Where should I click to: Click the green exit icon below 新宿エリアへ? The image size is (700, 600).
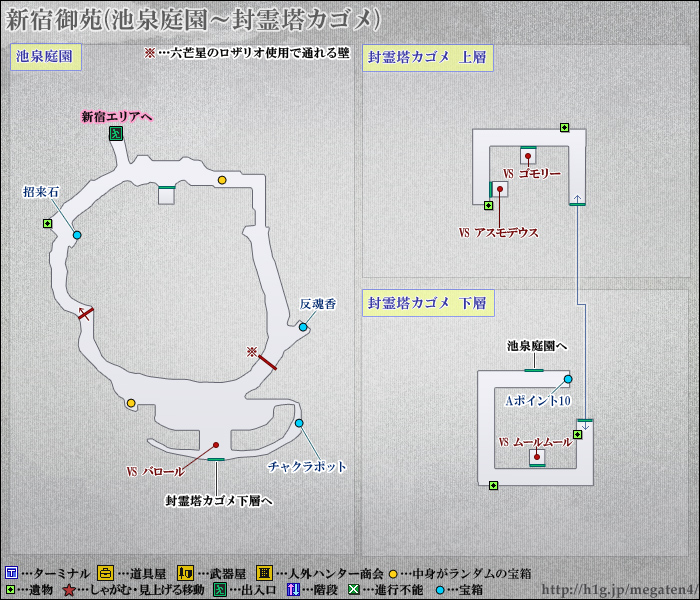pyautogui.click(x=116, y=134)
